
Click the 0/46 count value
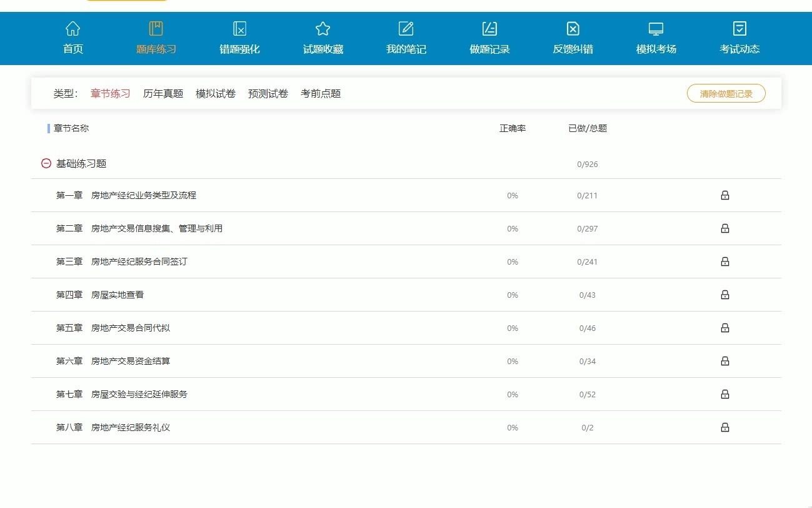pyautogui.click(x=588, y=328)
